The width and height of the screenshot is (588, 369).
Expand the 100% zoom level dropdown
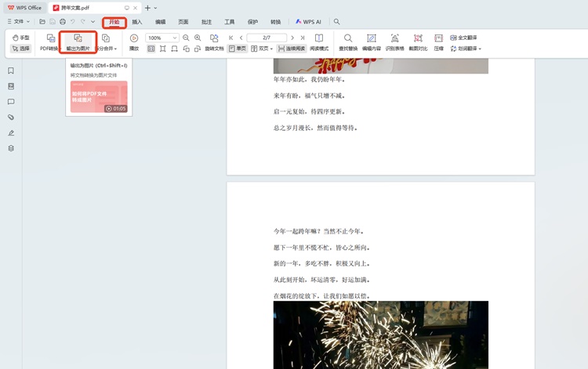coord(175,38)
